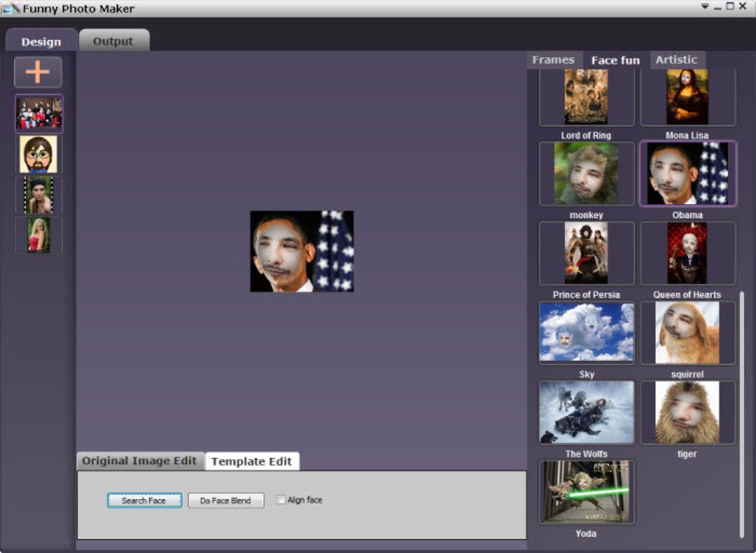Click the 'Prince of Persia' label

click(586, 294)
